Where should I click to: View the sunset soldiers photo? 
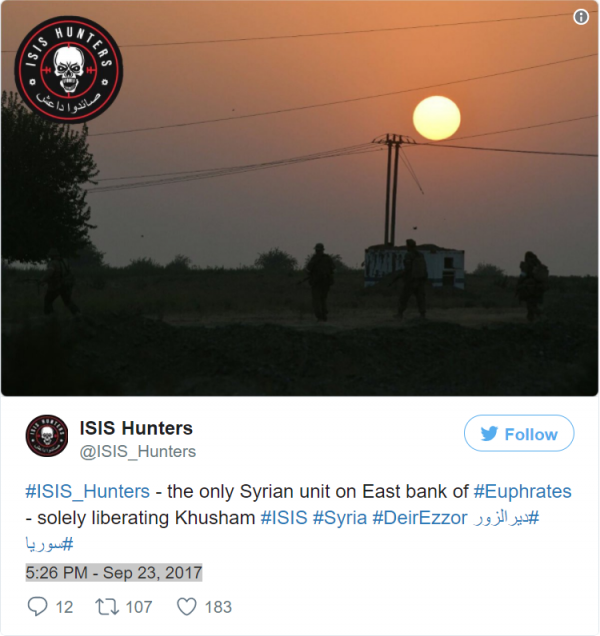coord(300,198)
